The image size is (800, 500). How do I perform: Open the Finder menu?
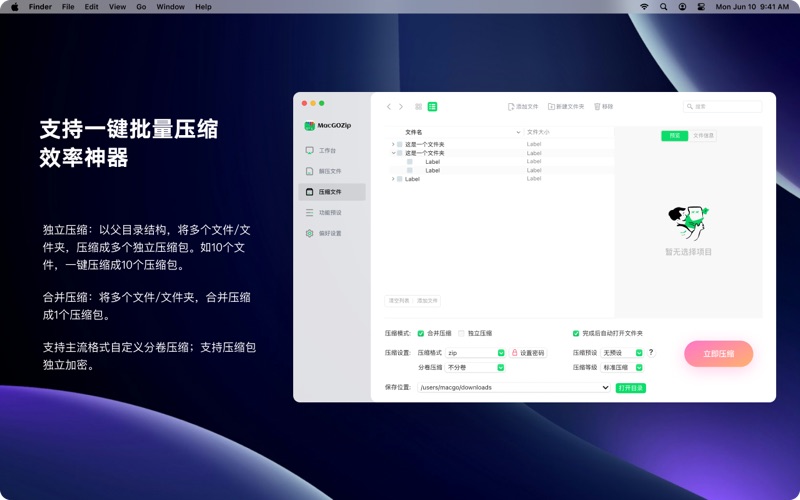(x=40, y=7)
